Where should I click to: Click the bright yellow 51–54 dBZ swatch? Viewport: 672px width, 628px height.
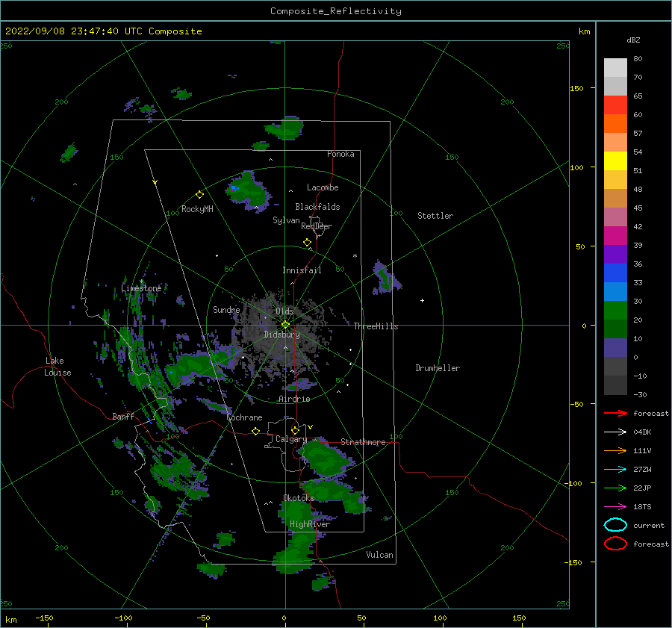pos(615,161)
